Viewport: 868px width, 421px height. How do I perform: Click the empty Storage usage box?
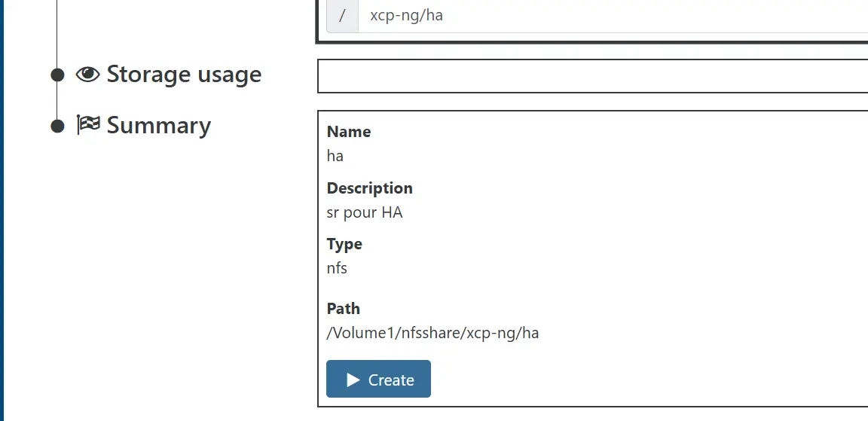coord(592,76)
